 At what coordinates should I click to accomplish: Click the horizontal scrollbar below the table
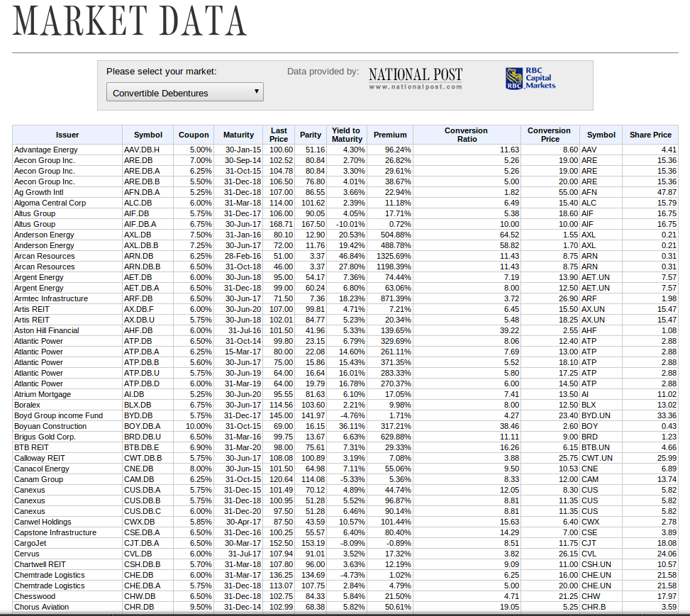point(345,613)
